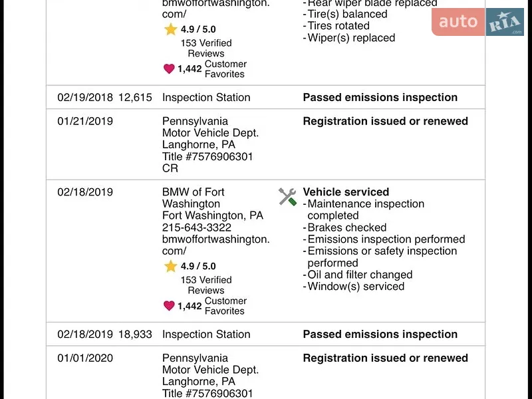
Task: Select the BMW of Fort Washington dealer name
Action: click(x=194, y=198)
